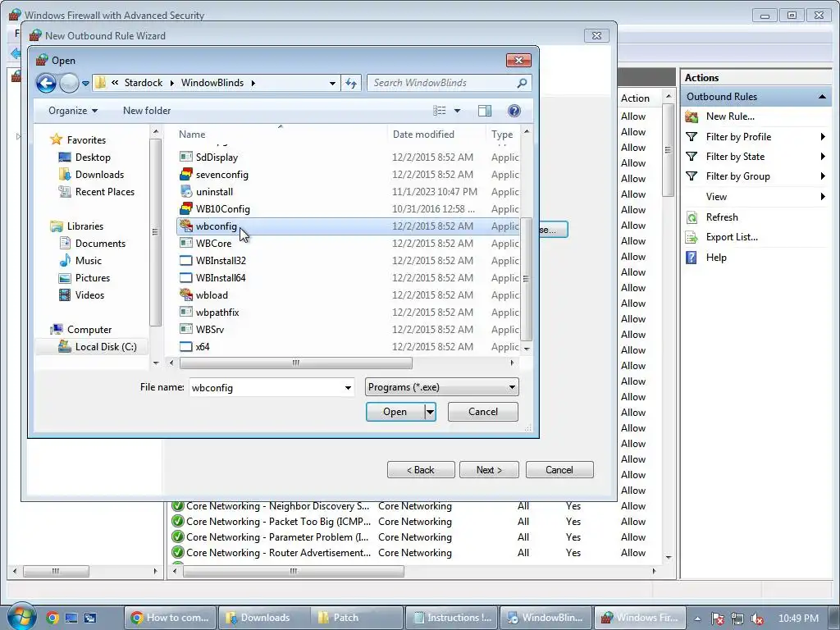Select the sevenconfig file icon
This screenshot has height=630, width=840.
tap(186, 174)
